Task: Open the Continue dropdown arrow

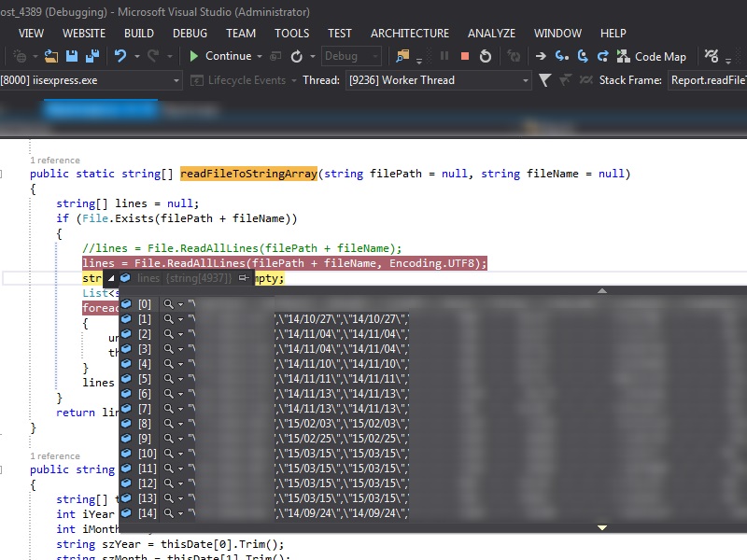Action: point(260,57)
